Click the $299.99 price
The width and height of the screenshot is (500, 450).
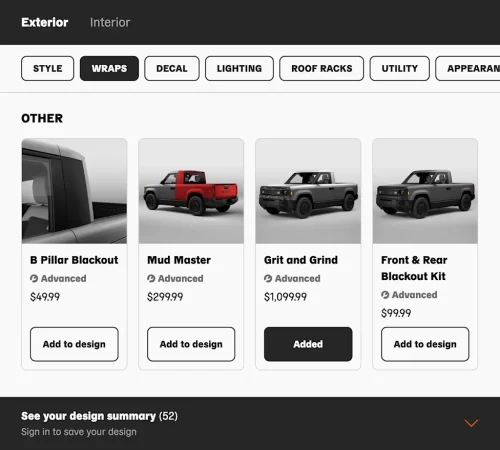click(165, 297)
